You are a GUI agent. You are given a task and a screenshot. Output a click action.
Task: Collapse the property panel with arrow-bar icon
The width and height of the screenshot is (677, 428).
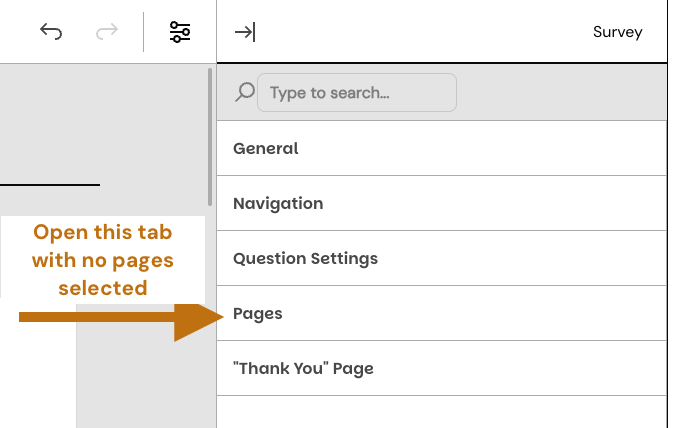[x=245, y=32]
